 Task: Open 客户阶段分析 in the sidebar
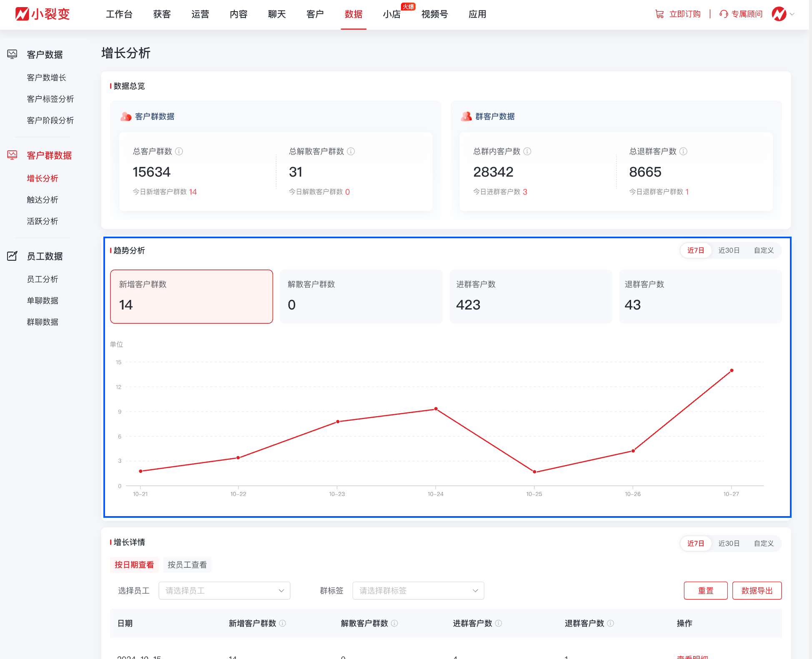[50, 120]
